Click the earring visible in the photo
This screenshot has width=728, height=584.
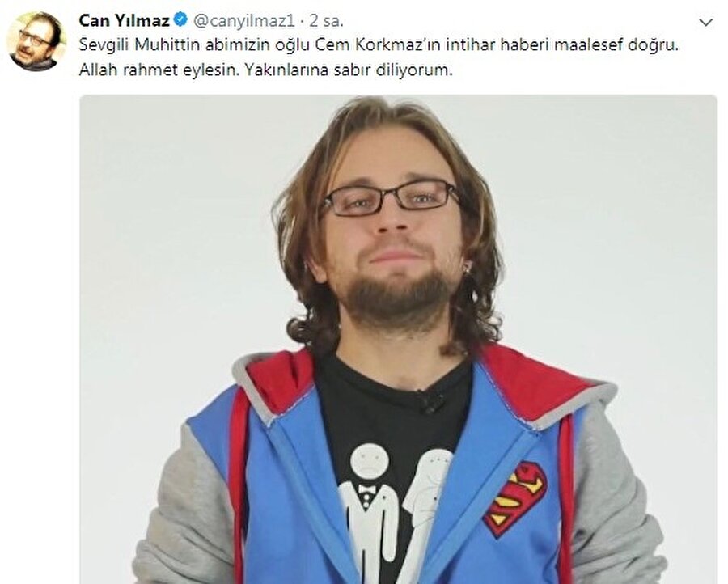point(469,268)
